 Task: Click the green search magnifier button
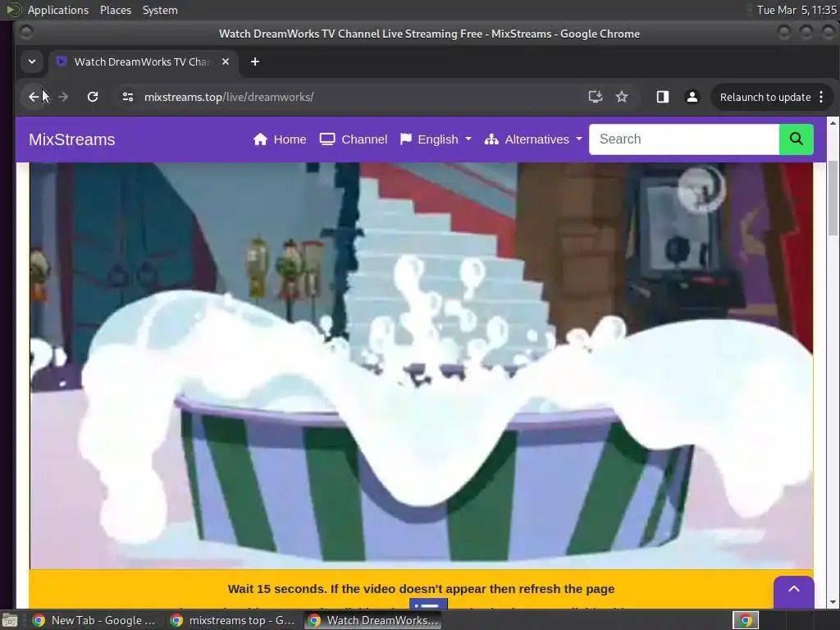[796, 139]
